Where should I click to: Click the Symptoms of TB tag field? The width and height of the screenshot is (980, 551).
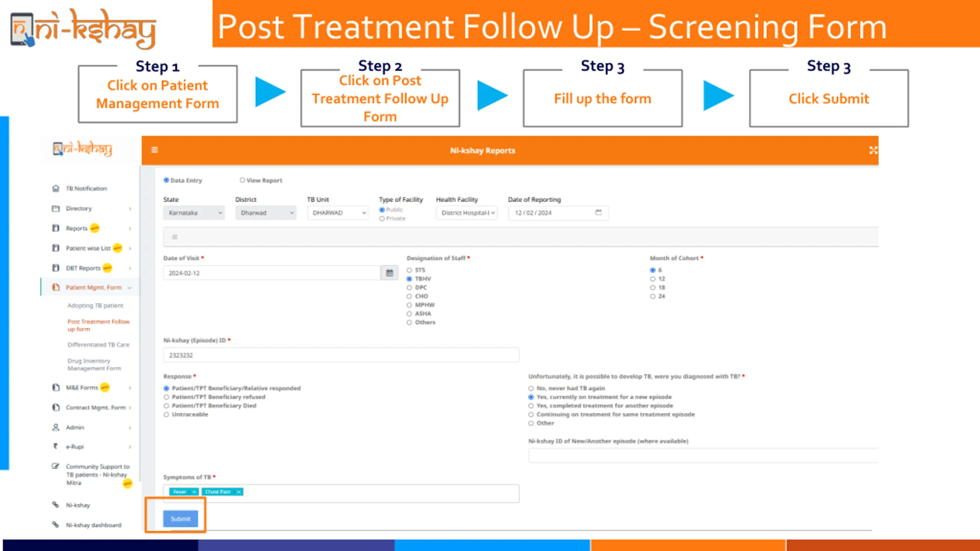pos(341,493)
